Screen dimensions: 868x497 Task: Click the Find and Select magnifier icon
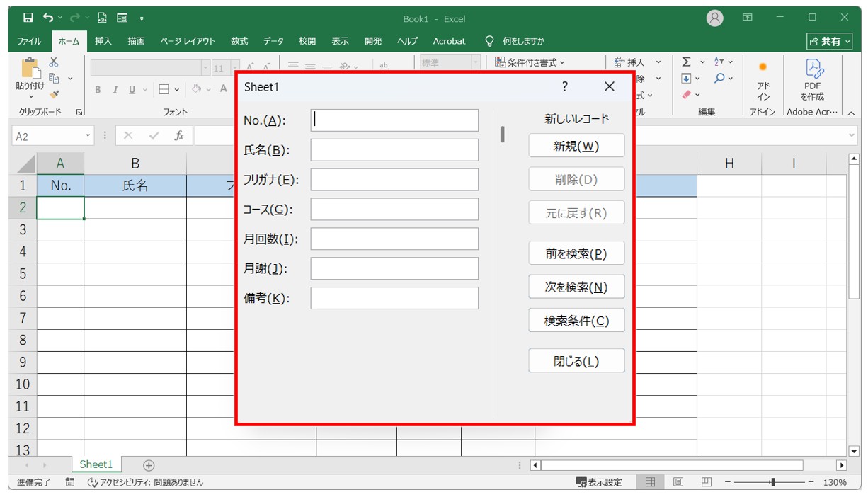(x=719, y=78)
